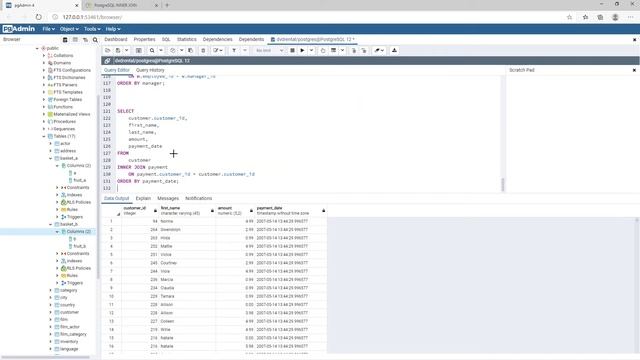Select the fruit_a column item
The image size is (640, 360).
click(x=80, y=180)
